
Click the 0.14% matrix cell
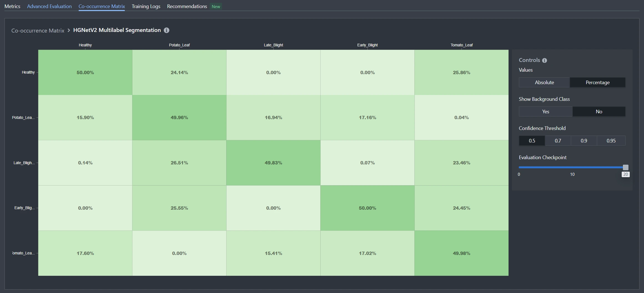(x=85, y=163)
